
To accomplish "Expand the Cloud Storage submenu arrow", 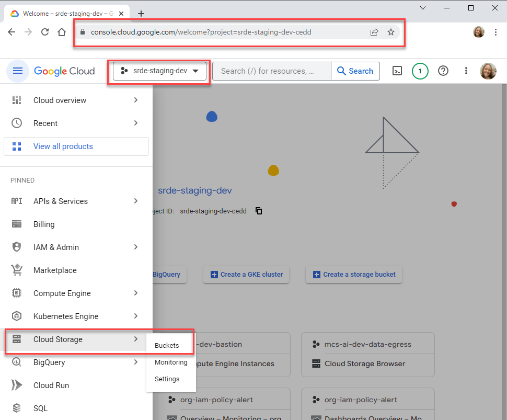I will click(x=136, y=339).
